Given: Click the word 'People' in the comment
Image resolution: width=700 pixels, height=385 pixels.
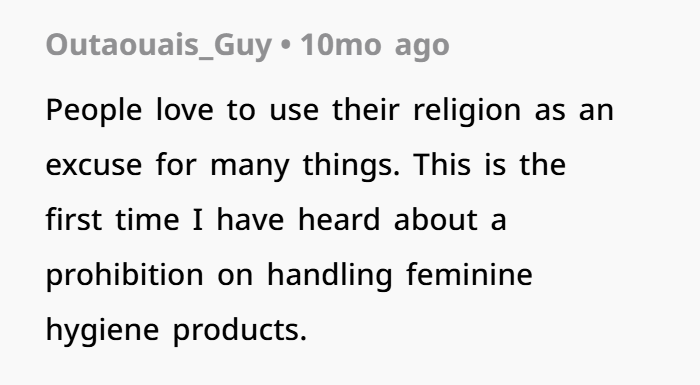Looking at the screenshot, I should [x=94, y=110].
